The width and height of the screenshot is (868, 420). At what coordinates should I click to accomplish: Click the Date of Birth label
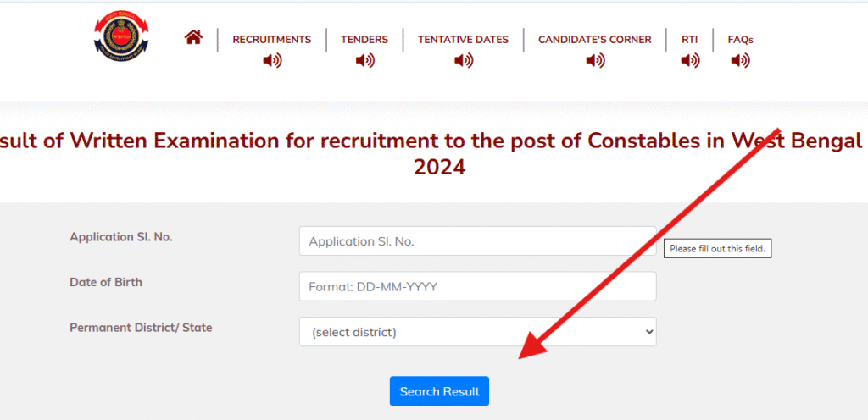coord(106,282)
